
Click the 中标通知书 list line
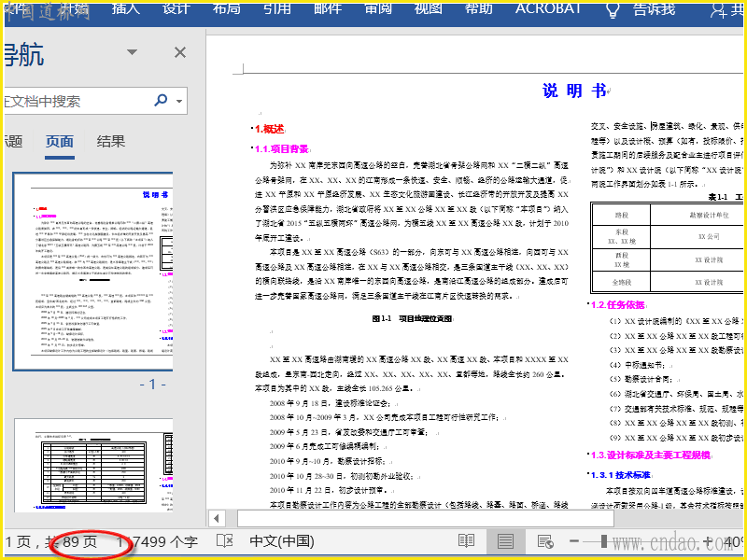[640, 365]
